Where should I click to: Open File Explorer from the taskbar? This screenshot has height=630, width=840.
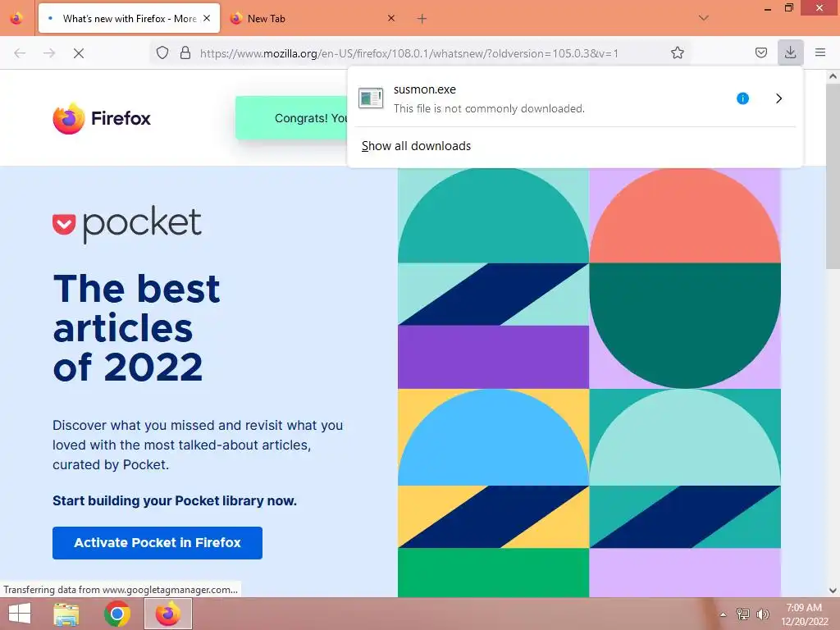coord(66,614)
